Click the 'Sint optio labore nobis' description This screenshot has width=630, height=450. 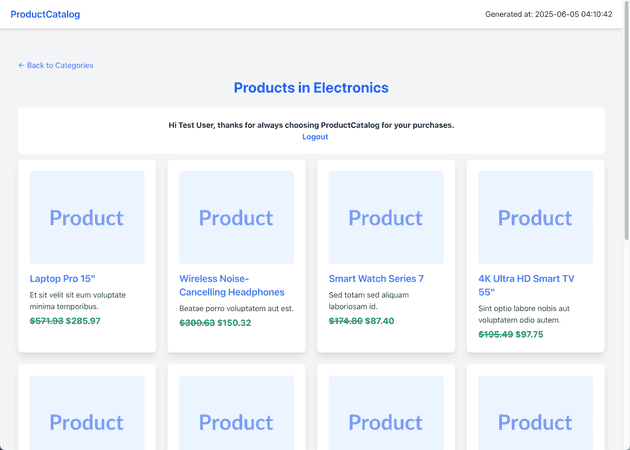pos(524,314)
